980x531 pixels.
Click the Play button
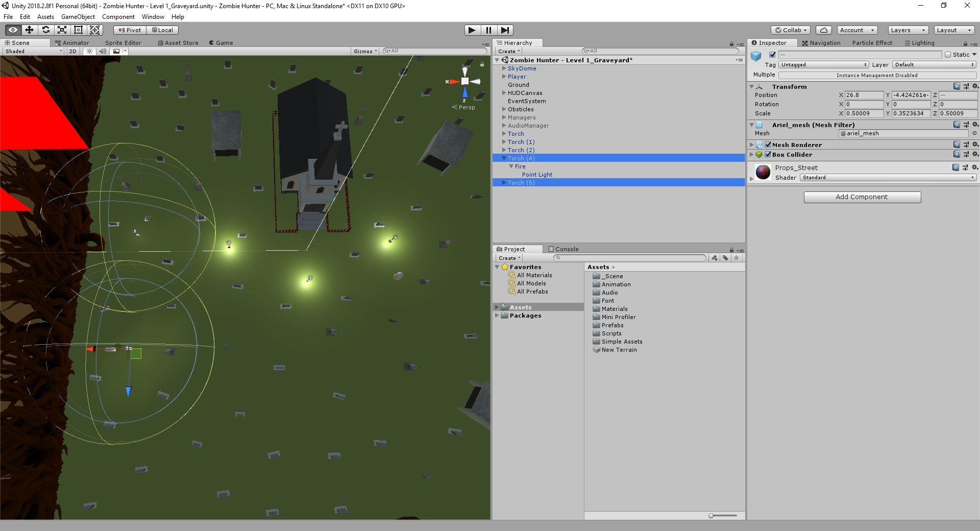(472, 30)
